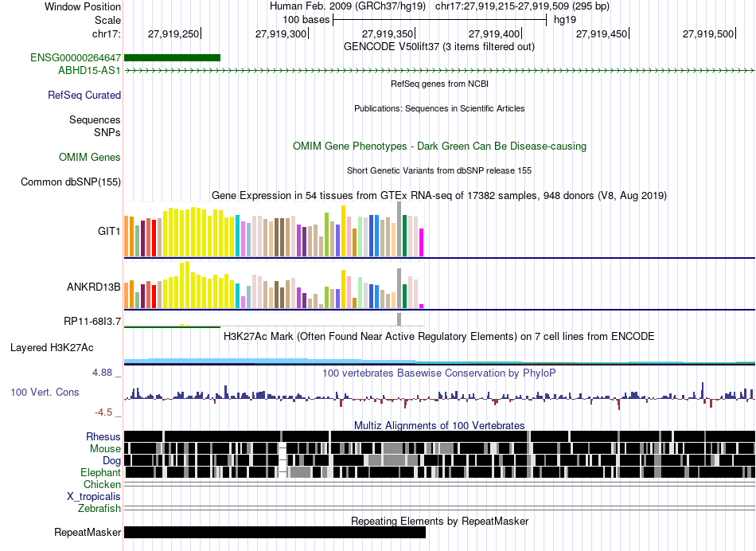Click the PhyloP Basewise Conservation title
Viewport: 756px width, 551px height.
click(439, 373)
